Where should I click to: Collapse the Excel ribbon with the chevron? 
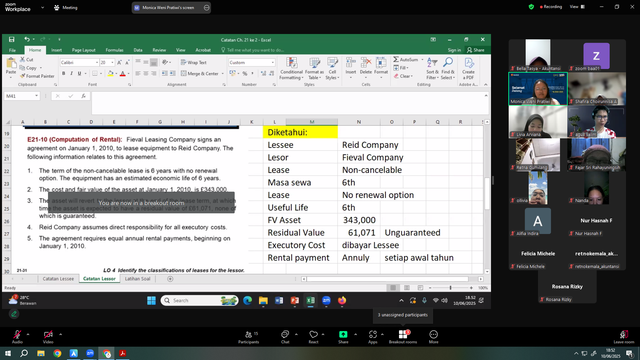click(486, 84)
